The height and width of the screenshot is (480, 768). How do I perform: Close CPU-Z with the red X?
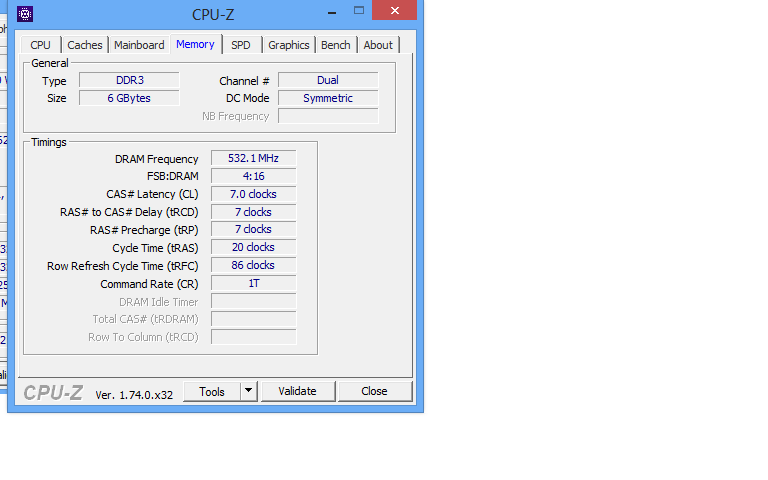tap(394, 10)
